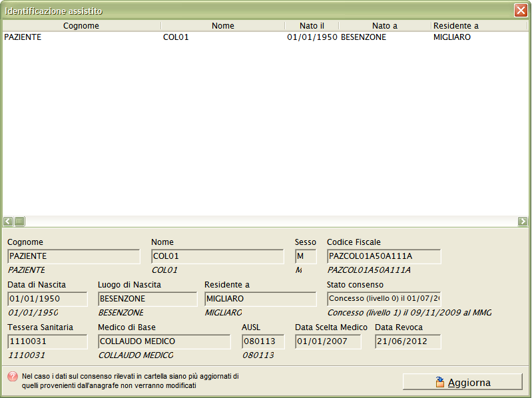Viewport: 532px width, 398px height.
Task: Focus the Medico di Base field
Action: [x=164, y=341]
